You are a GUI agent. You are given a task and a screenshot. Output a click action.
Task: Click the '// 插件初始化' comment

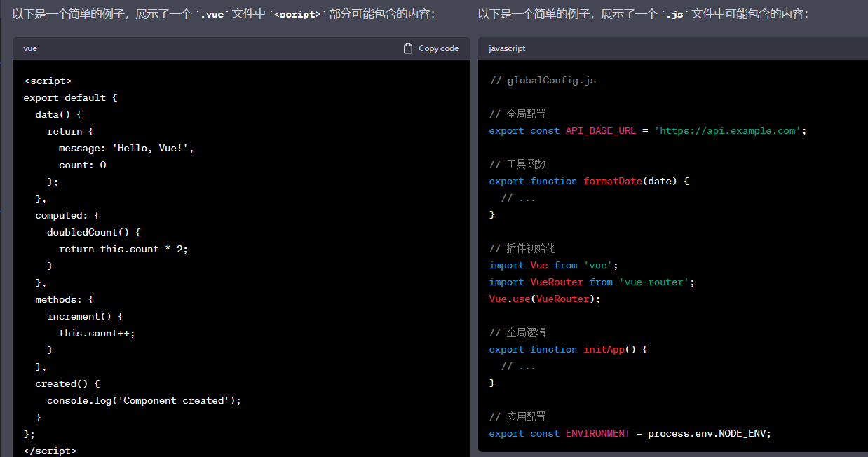tap(522, 248)
